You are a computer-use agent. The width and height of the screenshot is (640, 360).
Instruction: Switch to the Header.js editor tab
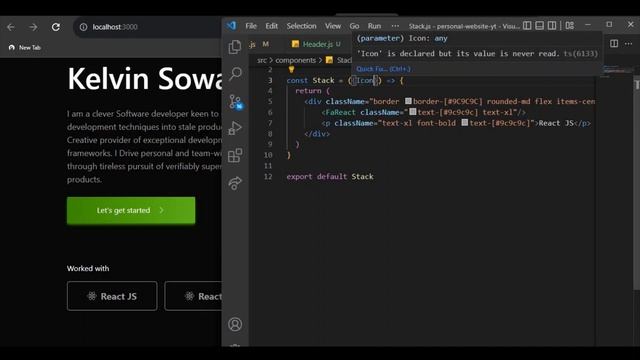(318, 44)
